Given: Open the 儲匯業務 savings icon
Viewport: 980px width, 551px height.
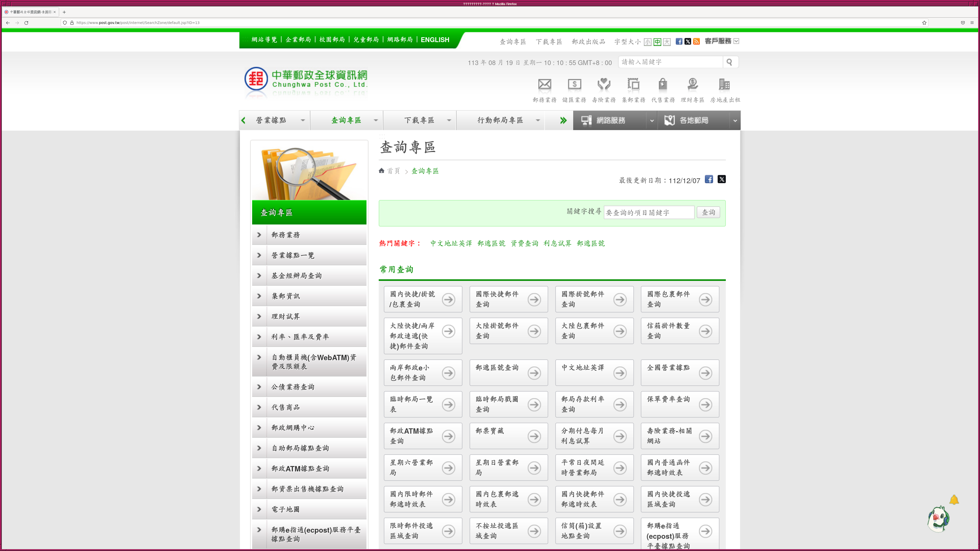Looking at the screenshot, I should pos(574,84).
